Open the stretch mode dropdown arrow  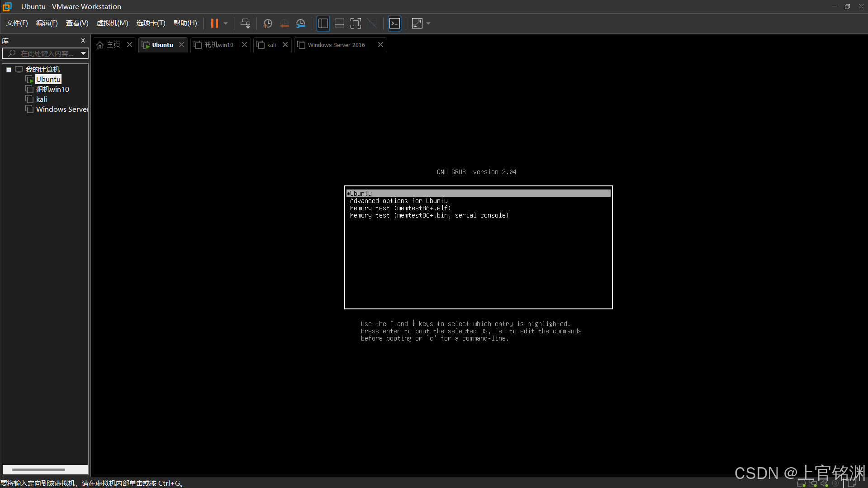click(x=428, y=24)
